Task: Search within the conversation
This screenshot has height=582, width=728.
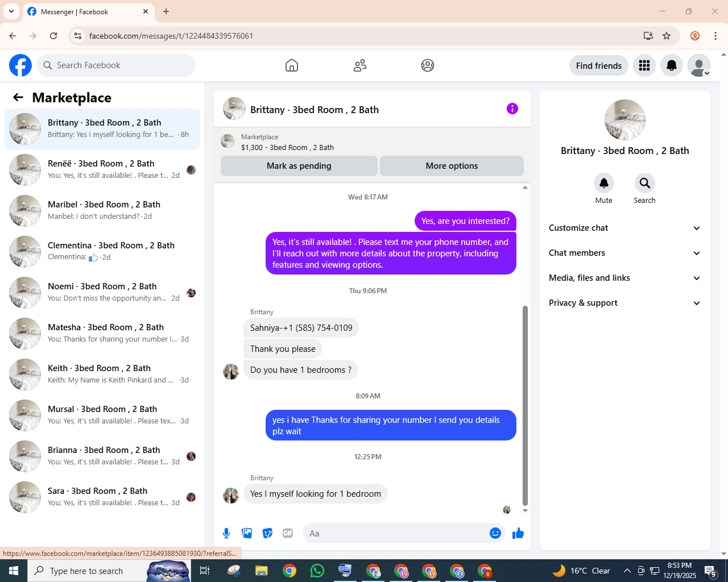Action: [x=644, y=183]
